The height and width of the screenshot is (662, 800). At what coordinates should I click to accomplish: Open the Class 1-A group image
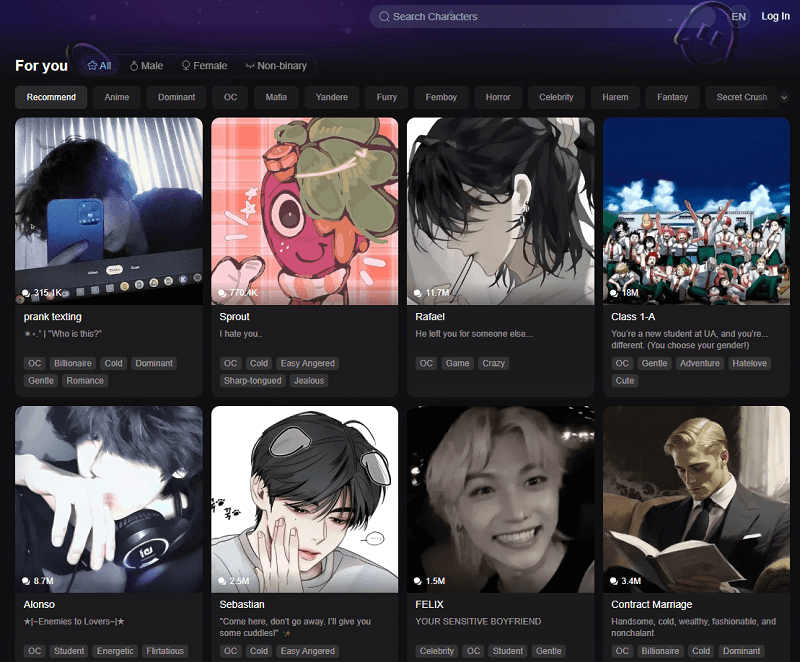pyautogui.click(x=696, y=211)
